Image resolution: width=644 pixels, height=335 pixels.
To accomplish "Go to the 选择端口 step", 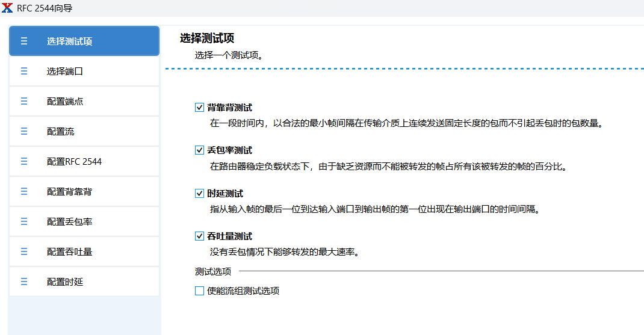I will [x=84, y=71].
